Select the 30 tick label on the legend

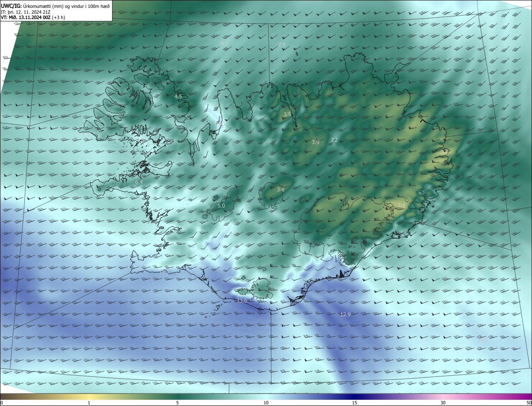click(x=443, y=403)
